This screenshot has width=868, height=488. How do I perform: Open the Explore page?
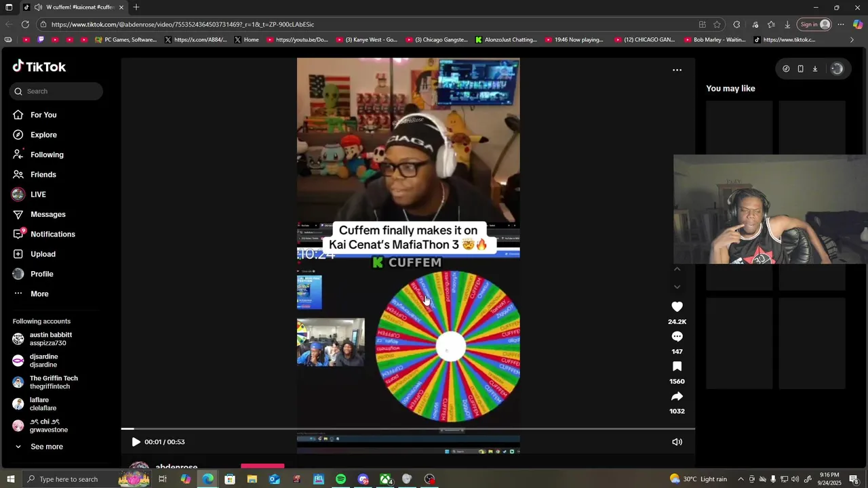coord(43,135)
